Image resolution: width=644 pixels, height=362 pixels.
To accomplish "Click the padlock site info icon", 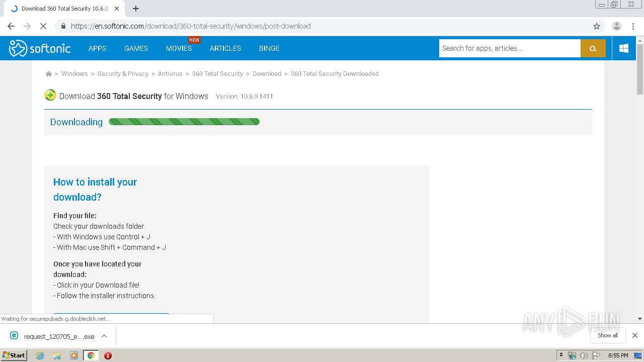I will (63, 26).
